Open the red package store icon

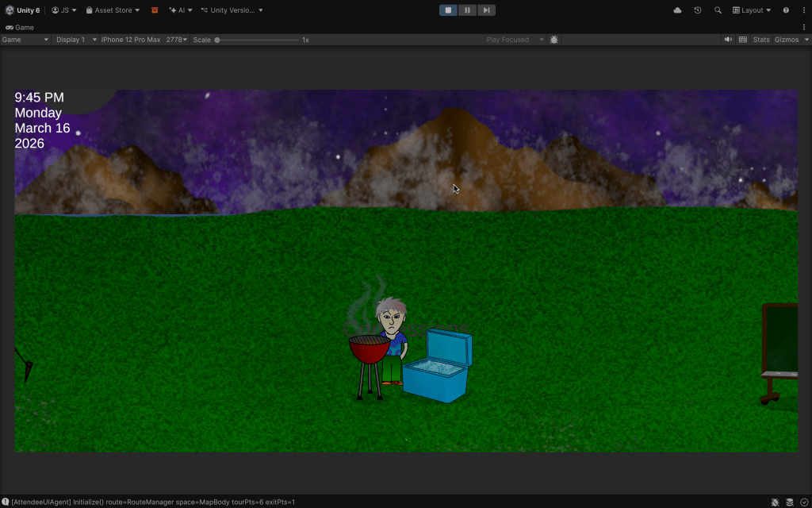point(155,10)
